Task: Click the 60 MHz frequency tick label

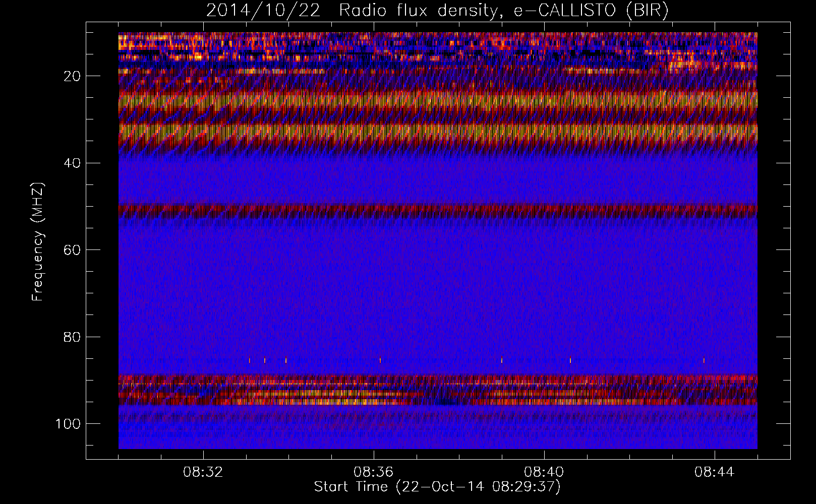Action: [x=73, y=250]
